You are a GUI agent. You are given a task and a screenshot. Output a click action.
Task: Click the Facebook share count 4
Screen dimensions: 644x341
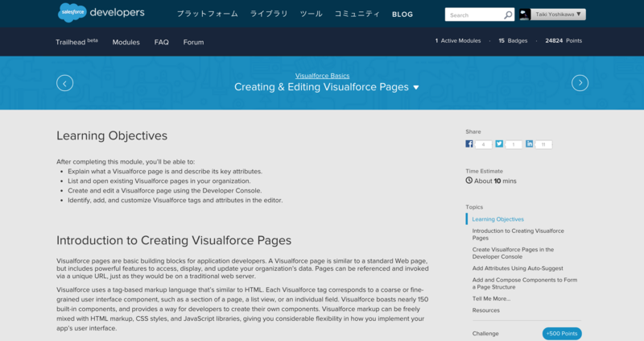(x=484, y=144)
